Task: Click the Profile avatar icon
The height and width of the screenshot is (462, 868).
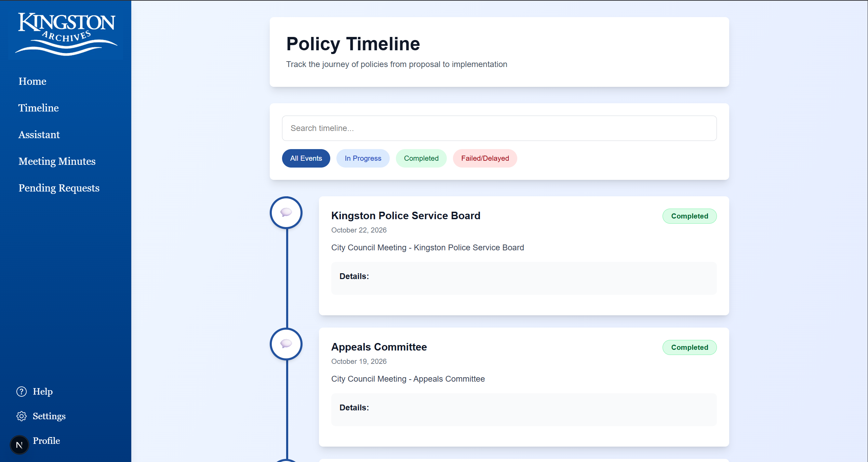Action: 19,445
